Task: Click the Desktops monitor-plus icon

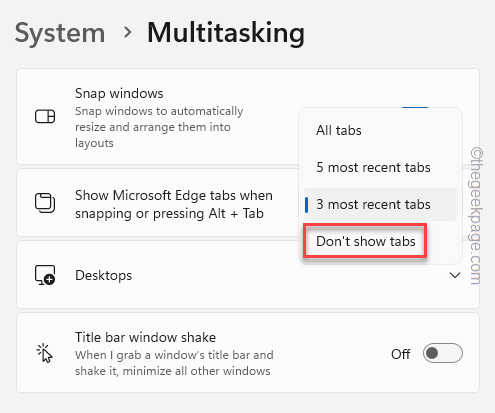Action: tap(45, 275)
